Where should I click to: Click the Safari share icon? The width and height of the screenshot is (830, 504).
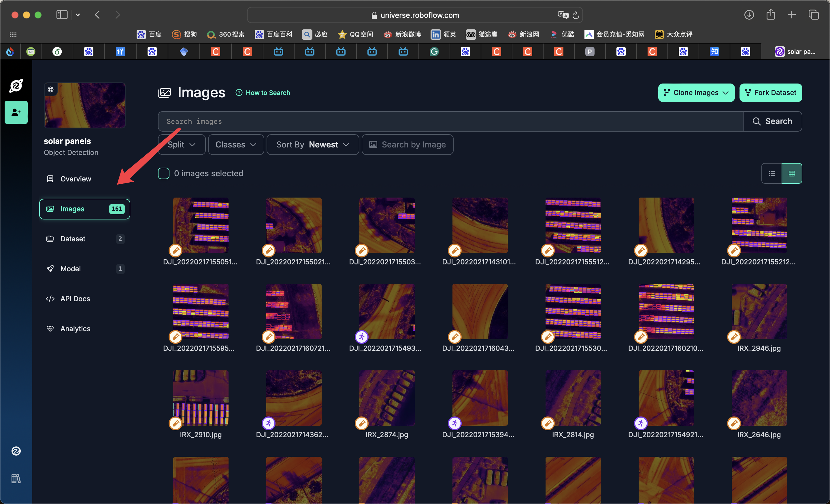770,15
